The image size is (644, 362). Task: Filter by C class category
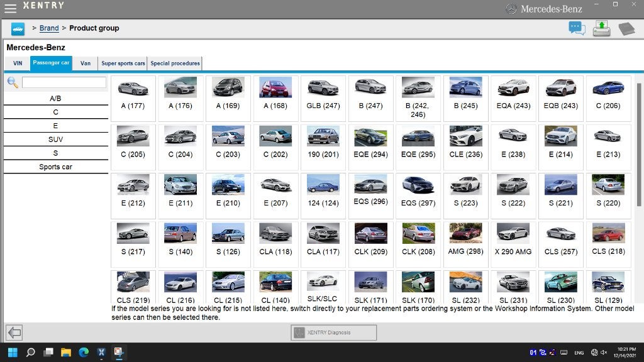tap(55, 112)
